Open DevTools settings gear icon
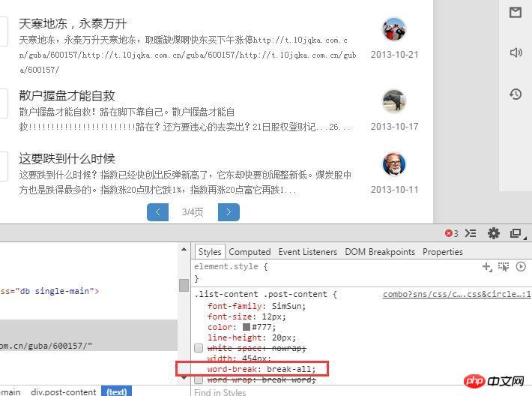The image size is (532, 396). point(493,233)
